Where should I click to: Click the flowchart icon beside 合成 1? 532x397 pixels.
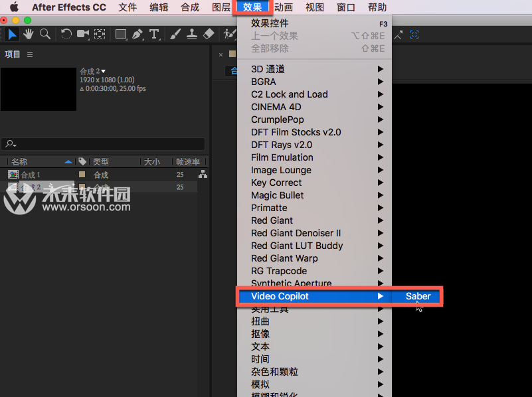tap(203, 174)
